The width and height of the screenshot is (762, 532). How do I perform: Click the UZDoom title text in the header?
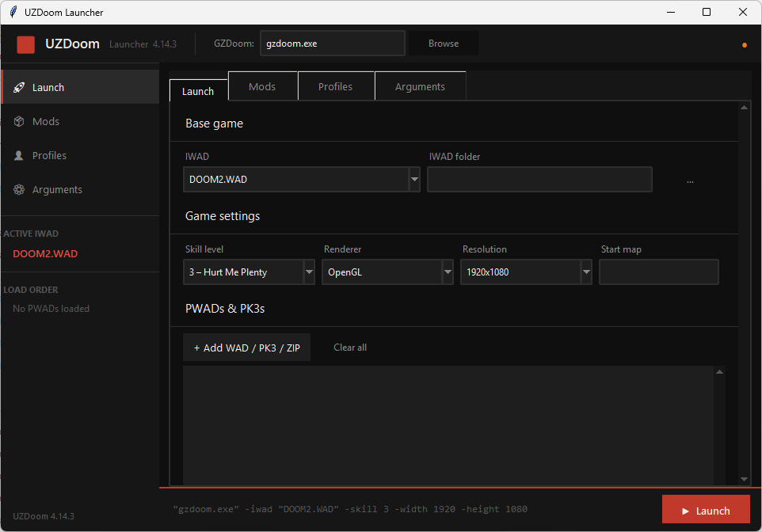[72, 44]
